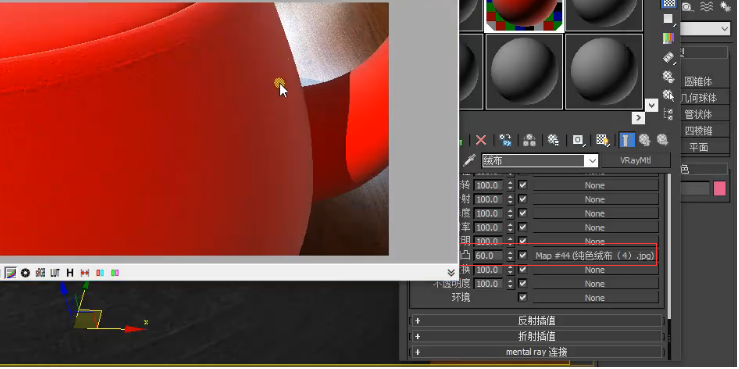Click the 不透明度 amount spinner arrows
739x369 pixels.
(x=510, y=284)
